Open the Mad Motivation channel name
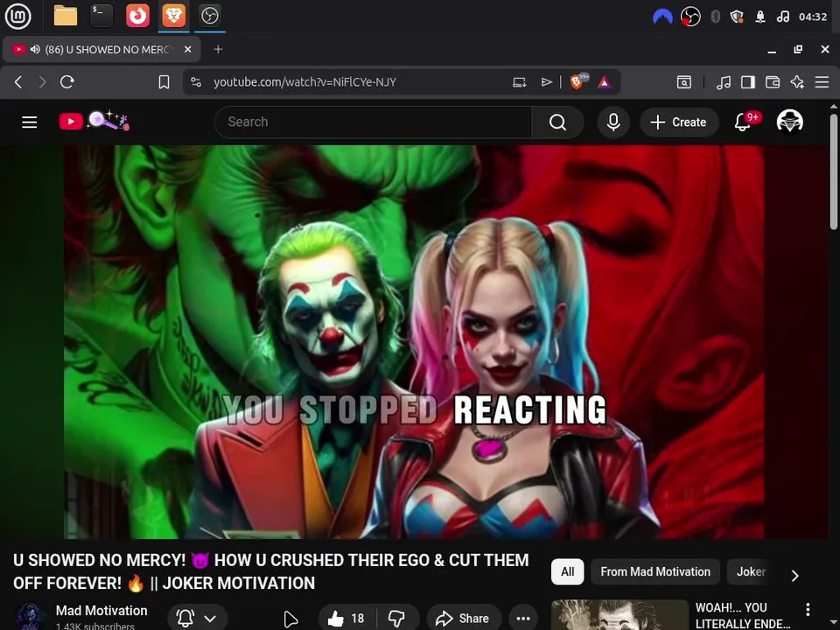This screenshot has width=840, height=630. [101, 610]
